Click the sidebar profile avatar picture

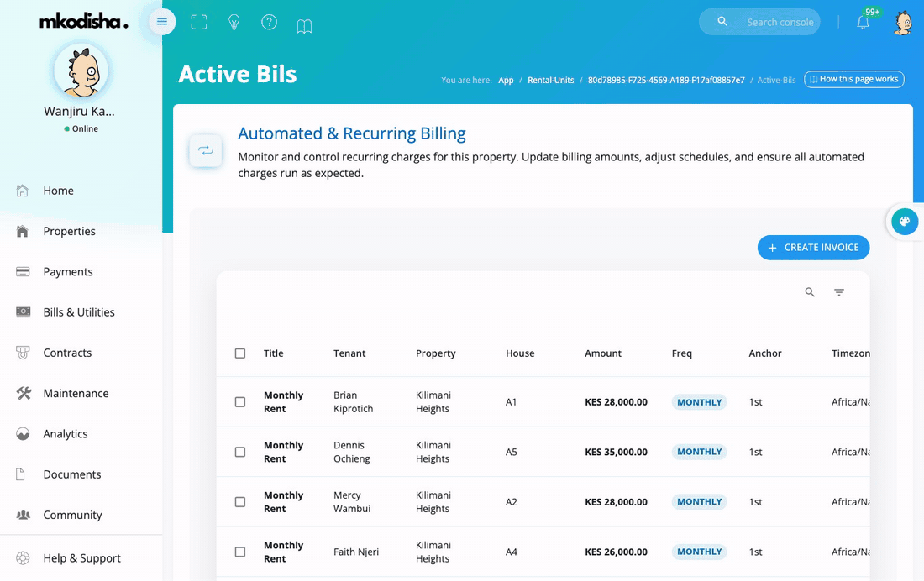point(81,71)
